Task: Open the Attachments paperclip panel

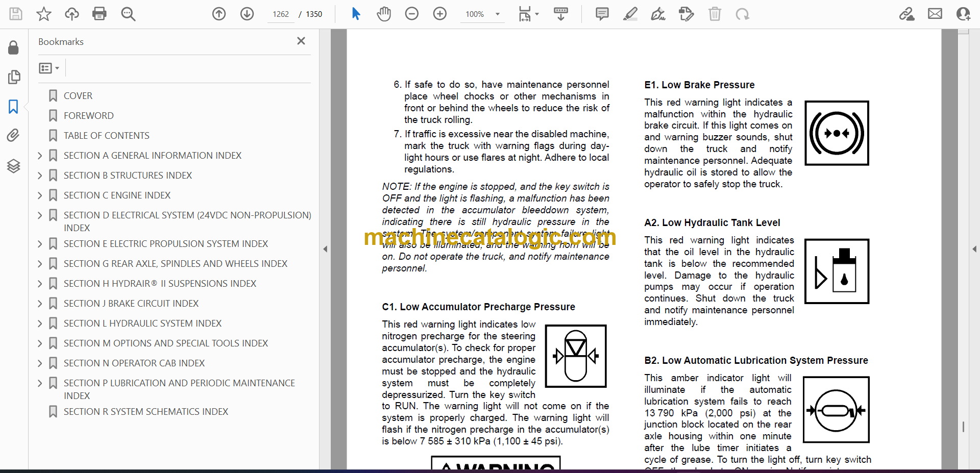Action: pyautogui.click(x=13, y=135)
